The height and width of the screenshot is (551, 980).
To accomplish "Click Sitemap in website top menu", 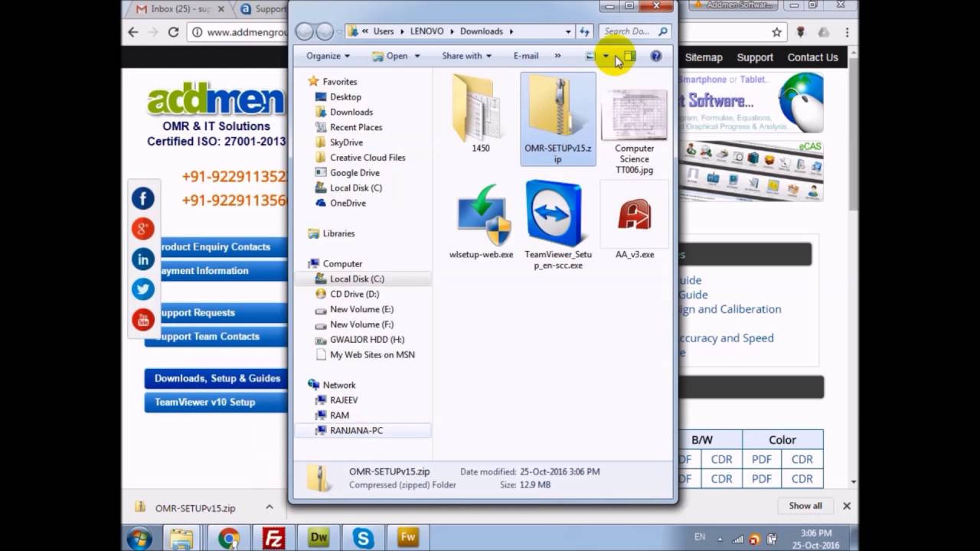I will pyautogui.click(x=704, y=57).
